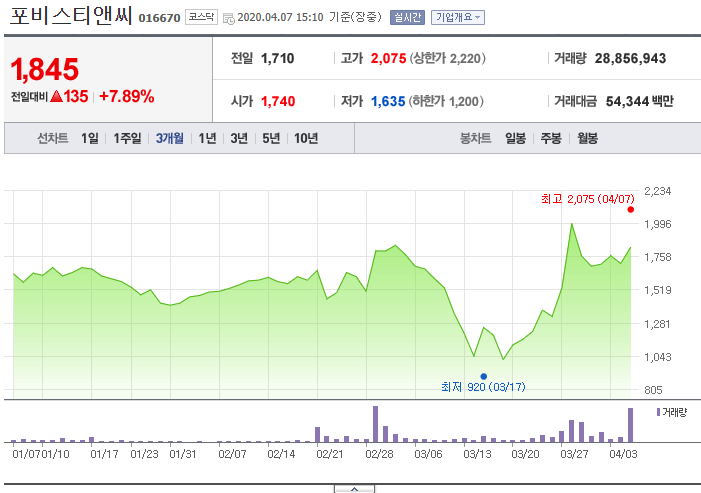Open the 기업개요 dropdown
Image resolution: width=701 pixels, height=493 pixels.
[x=458, y=17]
